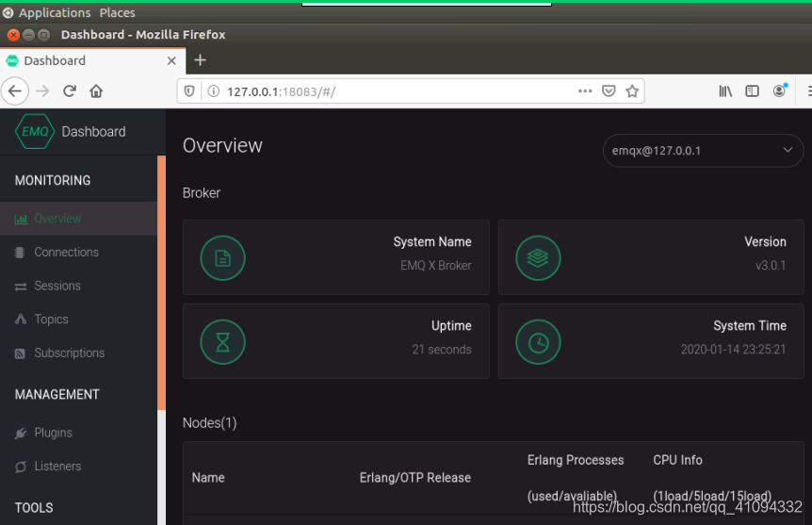812x525 pixels.
Task: Open Connections in the sidebar
Action: [79, 253]
